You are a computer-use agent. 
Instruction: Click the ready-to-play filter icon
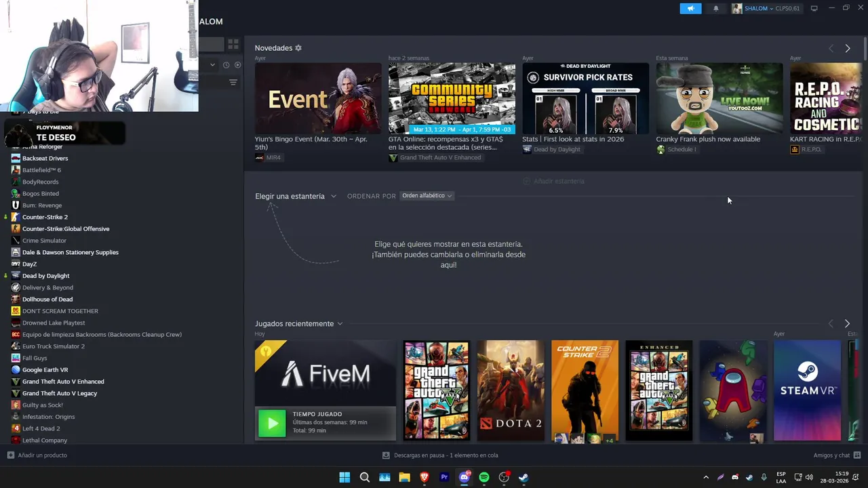click(x=237, y=65)
